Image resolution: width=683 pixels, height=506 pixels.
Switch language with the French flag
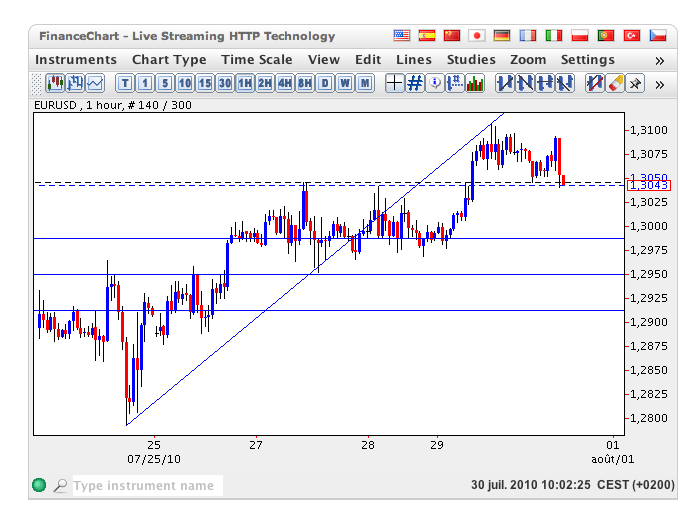(527, 35)
